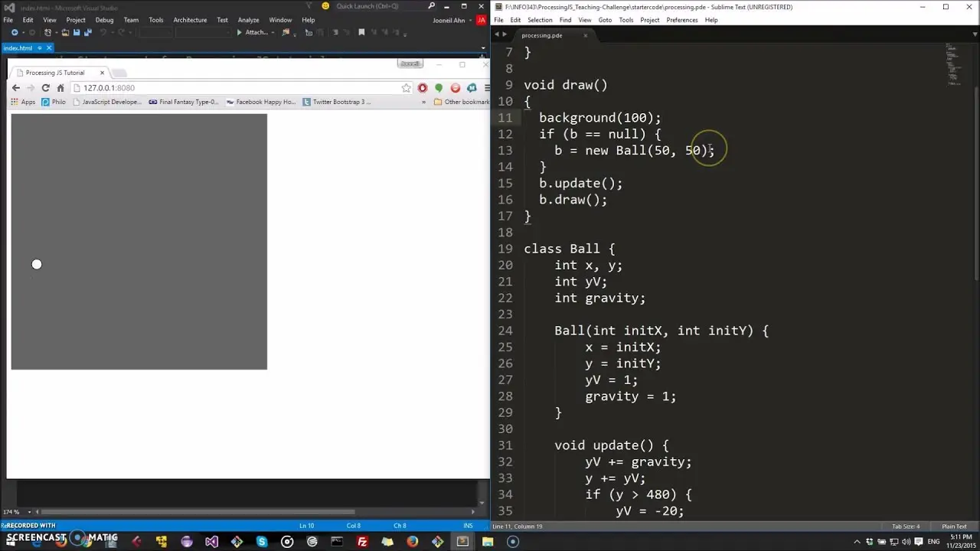Toggle pin on index.html tab
This screenshot has width=980, height=551.
pyautogui.click(x=39, y=48)
